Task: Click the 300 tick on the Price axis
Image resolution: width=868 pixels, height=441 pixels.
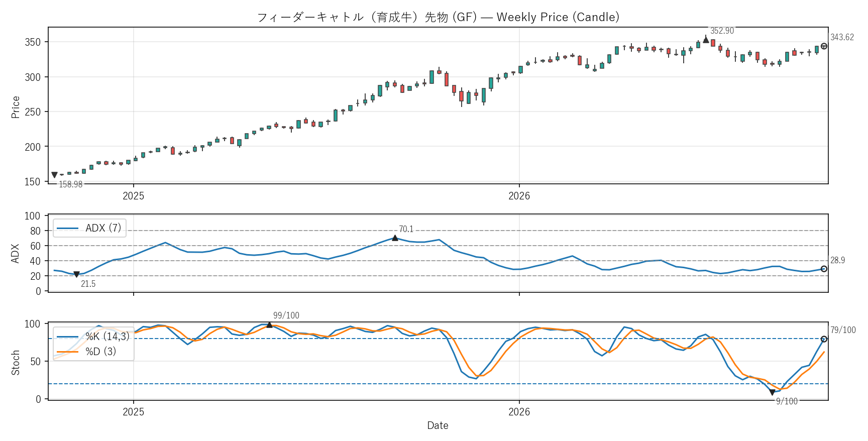Action: tap(33, 77)
